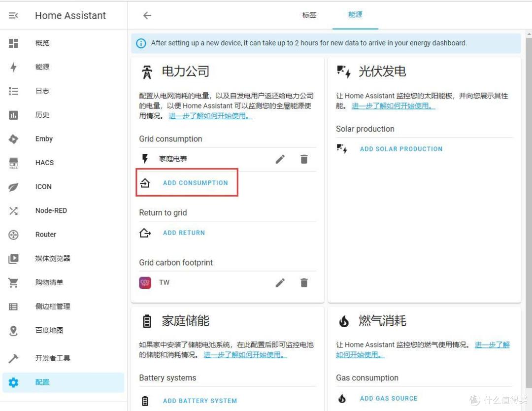Click ADD SOLAR PRODUCTION
This screenshot has height=411, width=532.
[x=401, y=149]
